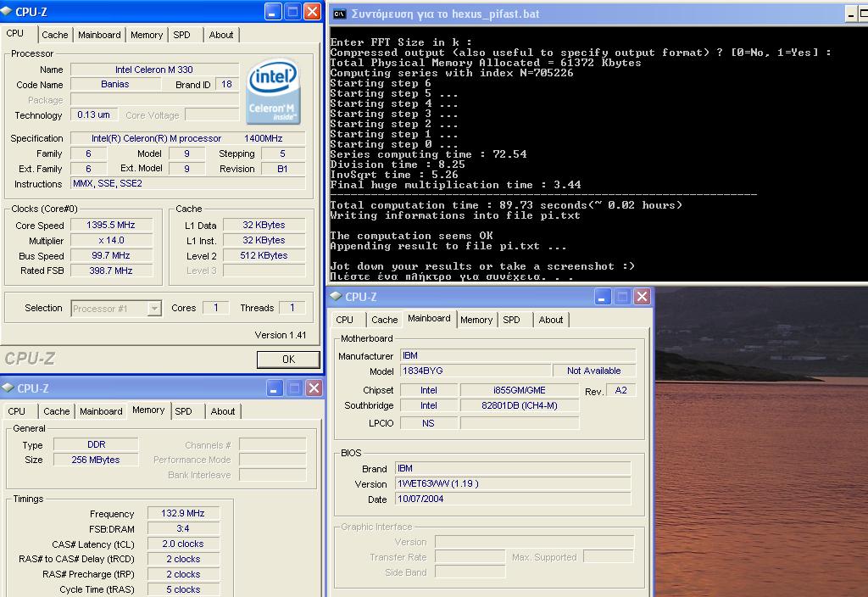Click the memory Frequency value 132.9 MHz

183,513
